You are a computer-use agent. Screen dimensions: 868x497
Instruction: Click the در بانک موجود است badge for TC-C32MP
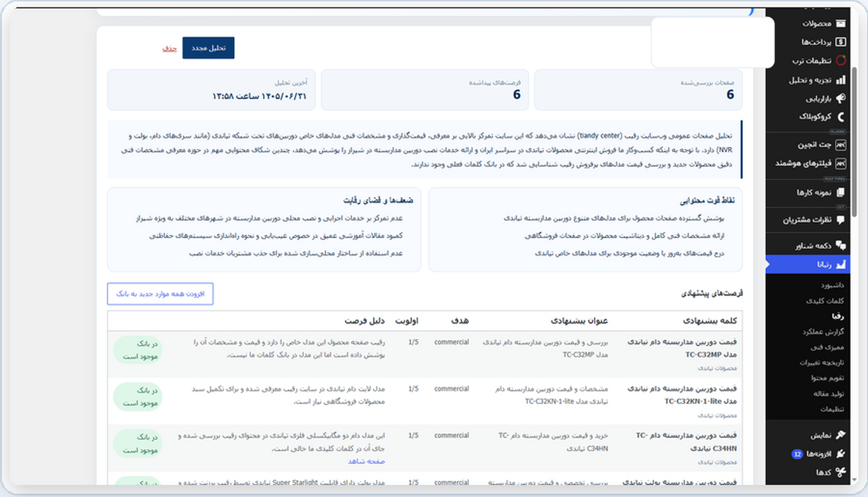point(138,350)
